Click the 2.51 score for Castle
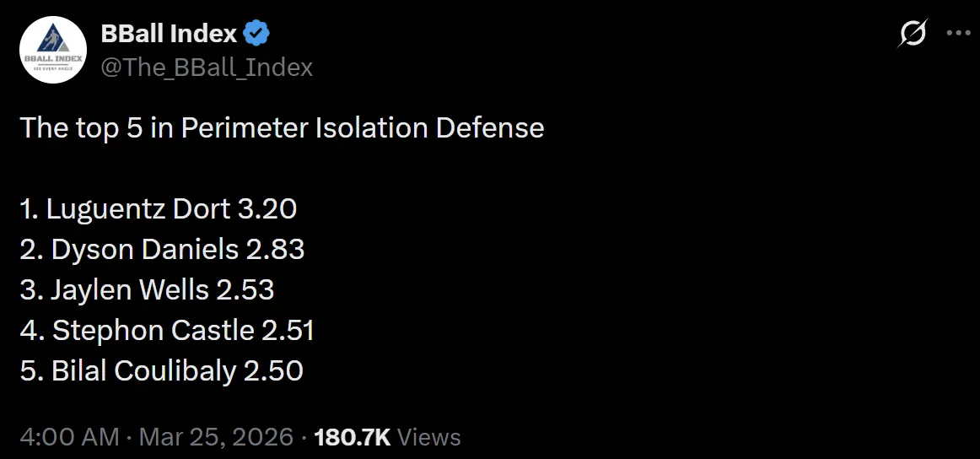The width and height of the screenshot is (980, 459). pos(288,330)
